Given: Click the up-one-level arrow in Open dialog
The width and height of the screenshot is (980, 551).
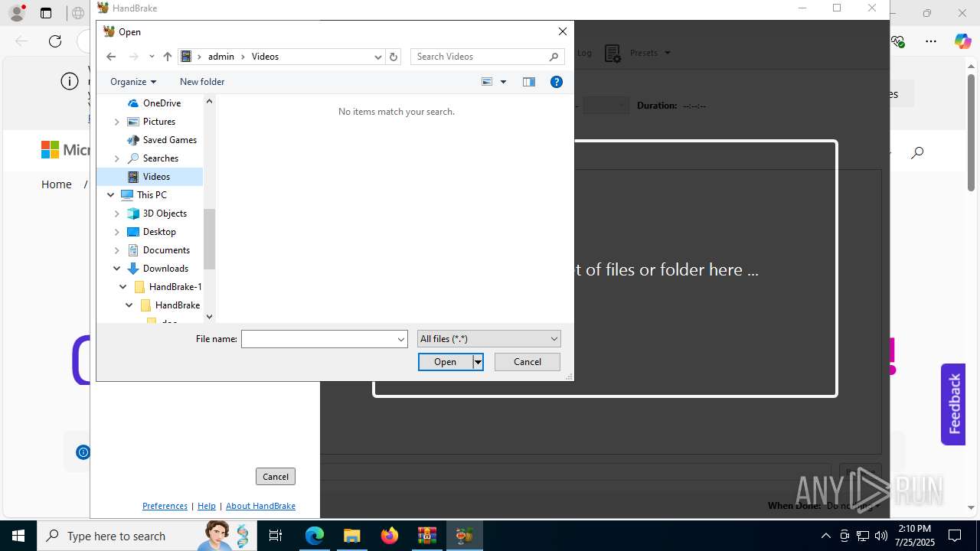Looking at the screenshot, I should point(168,57).
